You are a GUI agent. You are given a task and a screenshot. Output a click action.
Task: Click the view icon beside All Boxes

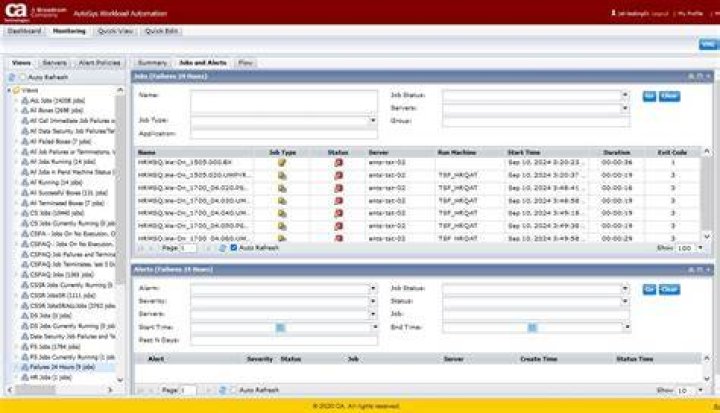(25, 110)
